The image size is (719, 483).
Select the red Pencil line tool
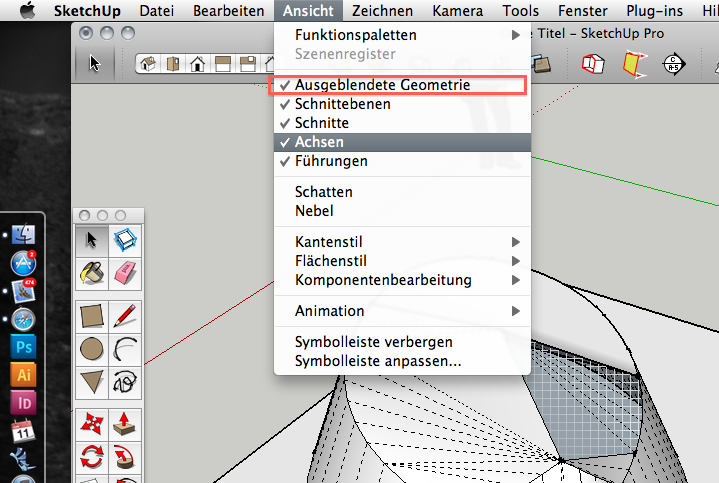[125, 316]
